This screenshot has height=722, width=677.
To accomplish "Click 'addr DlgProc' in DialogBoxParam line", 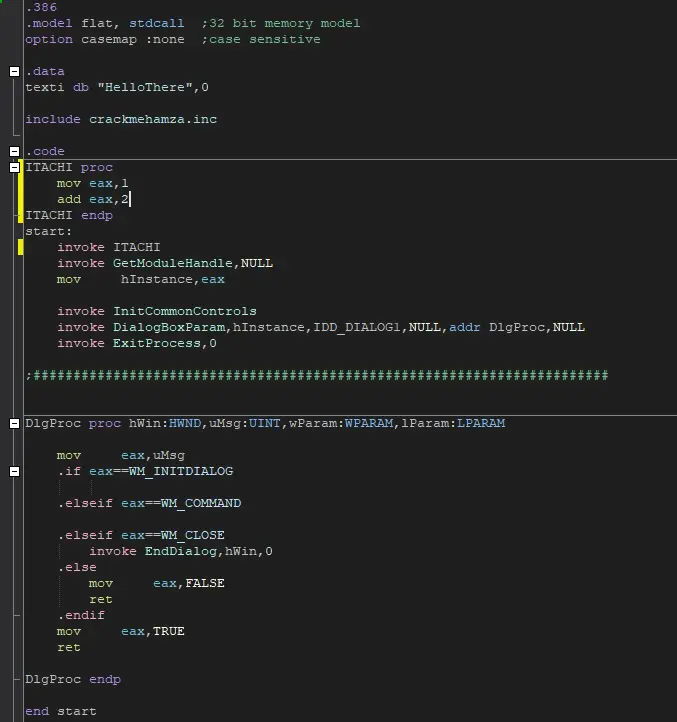I will pos(497,327).
